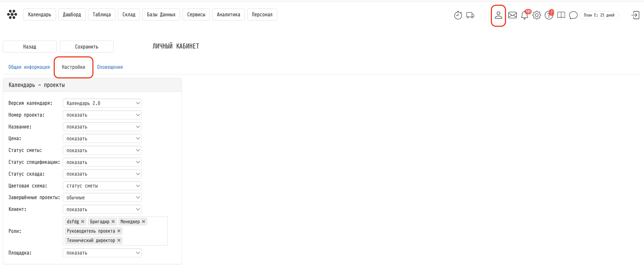The image size is (644, 270).
Task: Open notifications bell with 141 badge
Action: coord(525,15)
